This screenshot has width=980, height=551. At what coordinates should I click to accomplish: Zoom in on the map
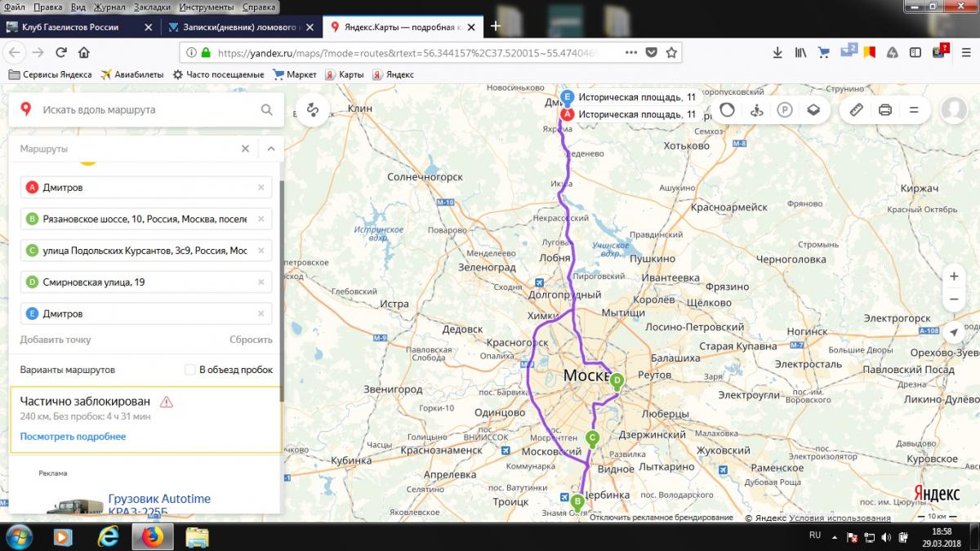pyautogui.click(x=954, y=276)
